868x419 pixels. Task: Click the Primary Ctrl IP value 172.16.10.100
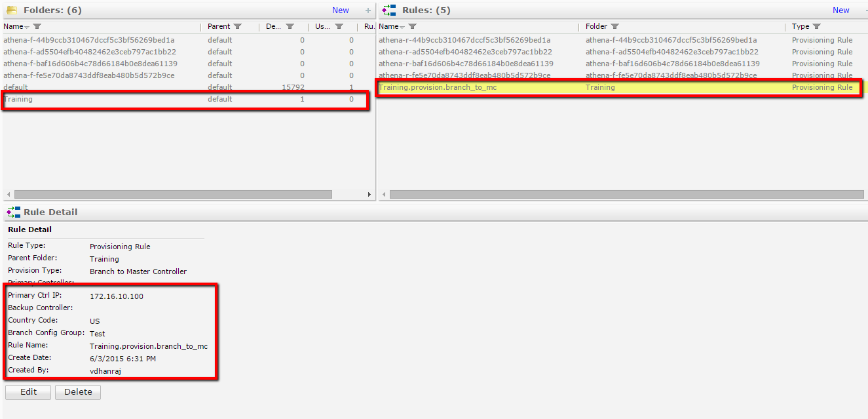117,296
